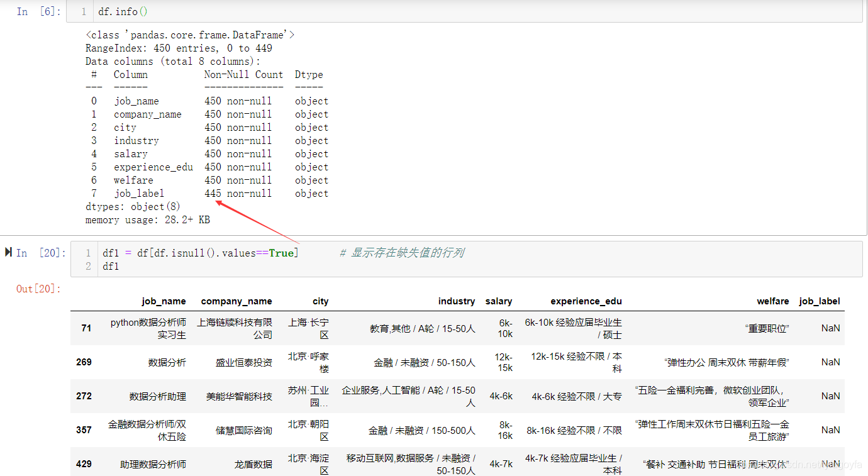Click the '8k-16k' salary cell in row 357
The image size is (868, 476).
click(505, 430)
